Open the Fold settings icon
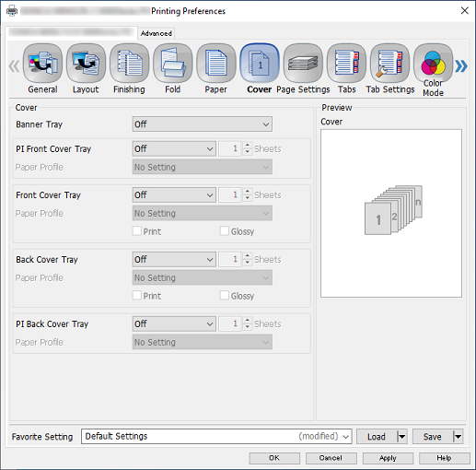 pyautogui.click(x=173, y=64)
